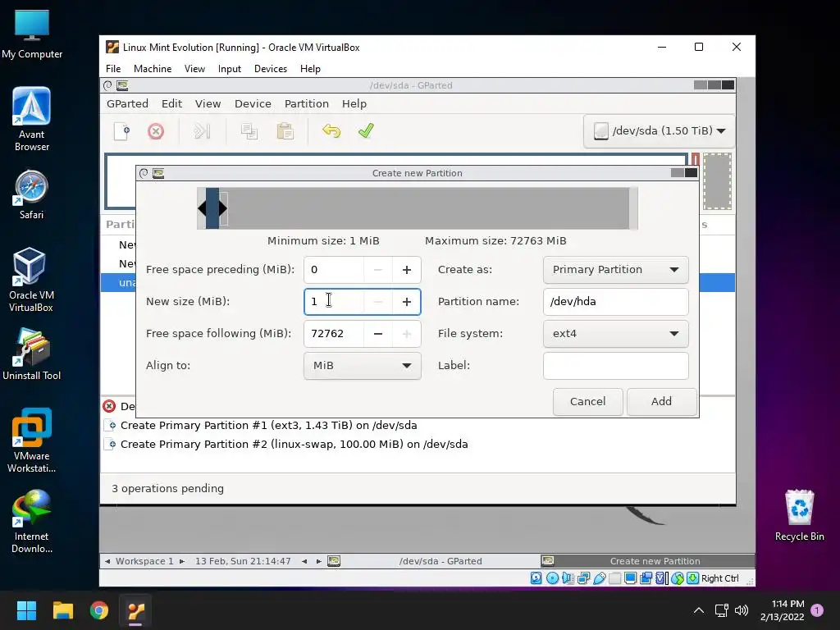
Task: Click the VirtualBox network status icon
Action: point(584,578)
